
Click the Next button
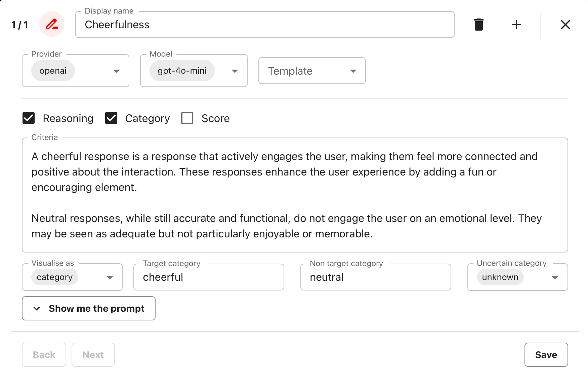pos(93,355)
